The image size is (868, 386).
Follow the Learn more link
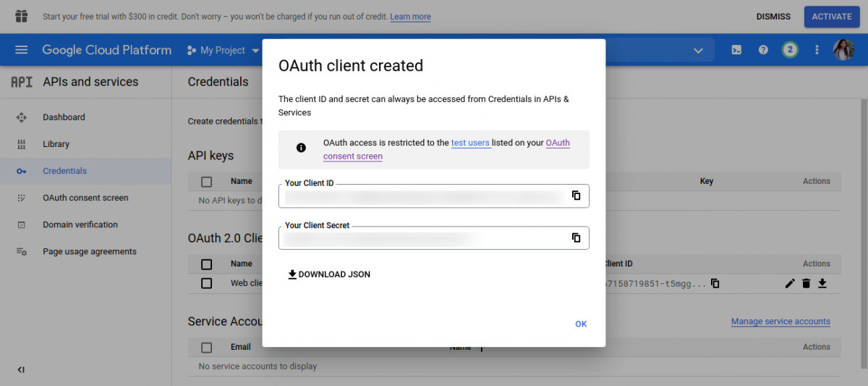tap(410, 17)
